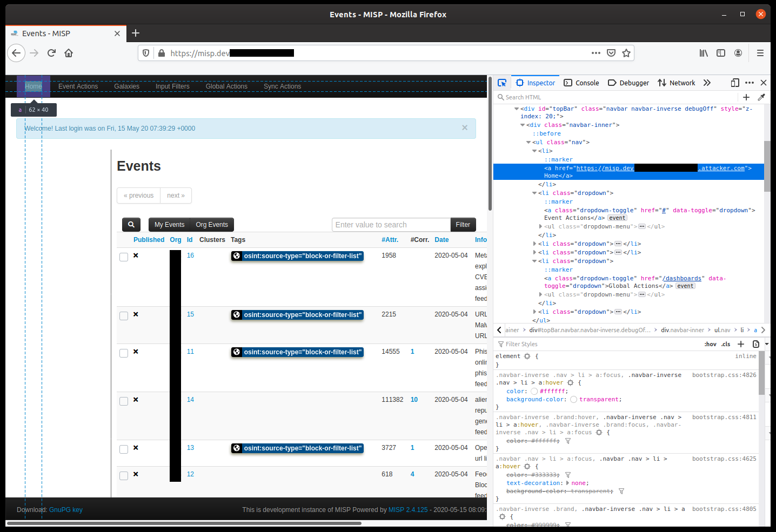
Task: Select checkbox for event 16
Action: [124, 257]
